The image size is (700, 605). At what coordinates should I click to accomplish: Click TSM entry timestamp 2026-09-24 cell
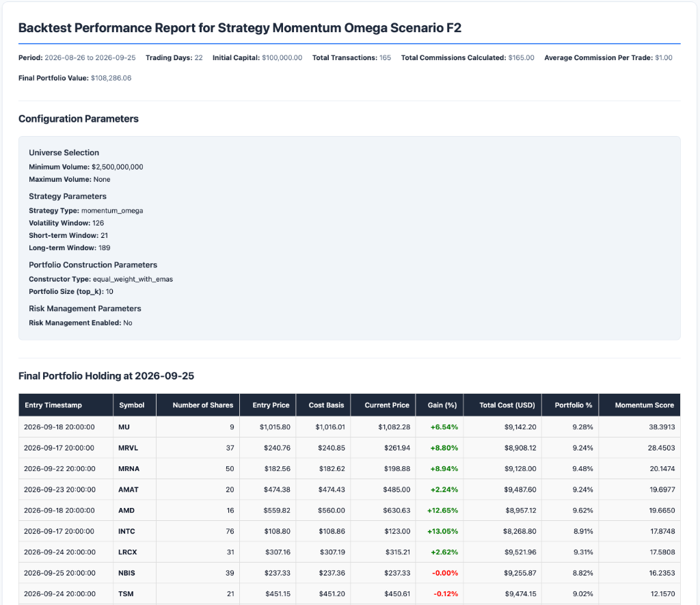point(66,594)
